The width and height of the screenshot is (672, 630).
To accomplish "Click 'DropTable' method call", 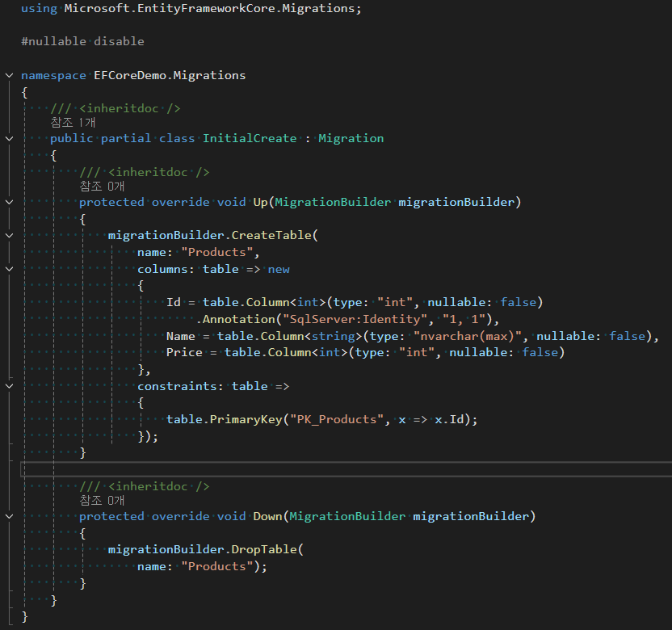I will [x=264, y=549].
